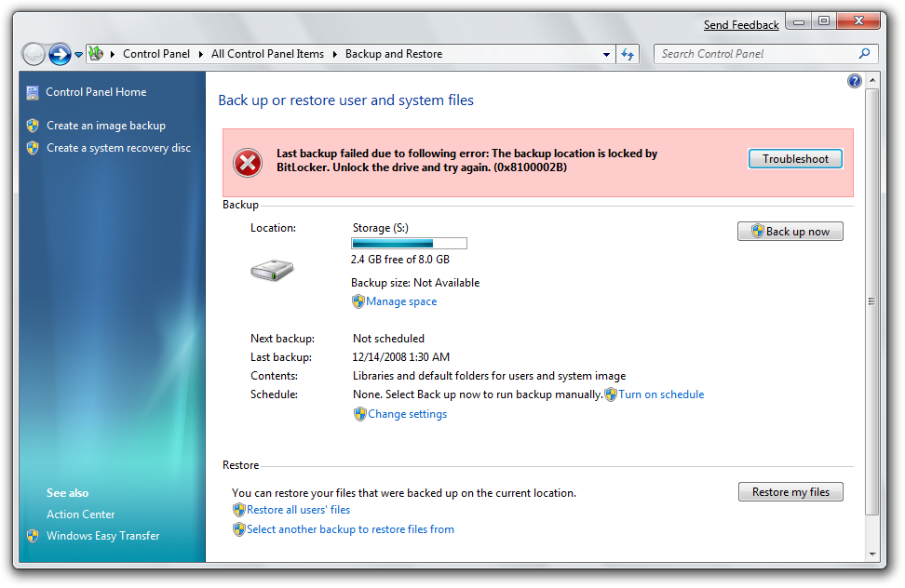Viewport: 905px width, 588px height.
Task: Click shield icon beside Turn on schedule
Action: [x=611, y=394]
